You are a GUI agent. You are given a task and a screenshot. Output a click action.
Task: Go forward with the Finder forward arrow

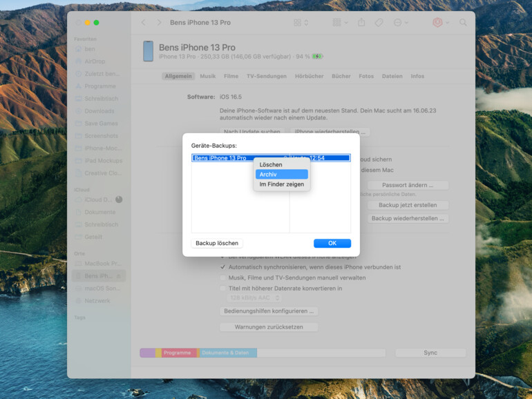[159, 22]
